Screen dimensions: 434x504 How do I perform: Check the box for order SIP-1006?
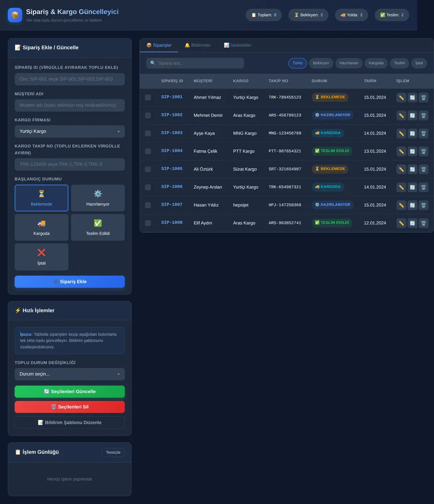148,187
